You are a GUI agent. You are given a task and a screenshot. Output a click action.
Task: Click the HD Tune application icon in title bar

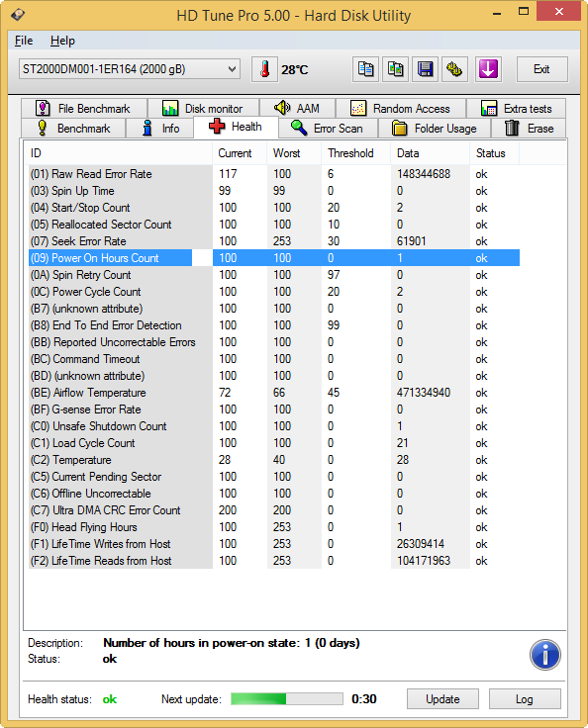tap(18, 15)
